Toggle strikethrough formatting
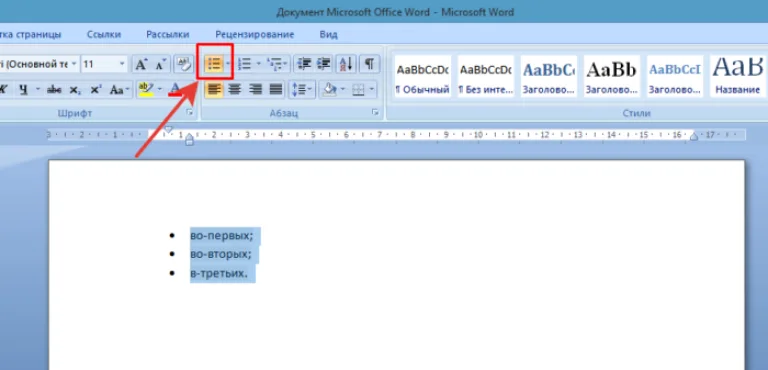The width and height of the screenshot is (768, 370). click(54, 90)
